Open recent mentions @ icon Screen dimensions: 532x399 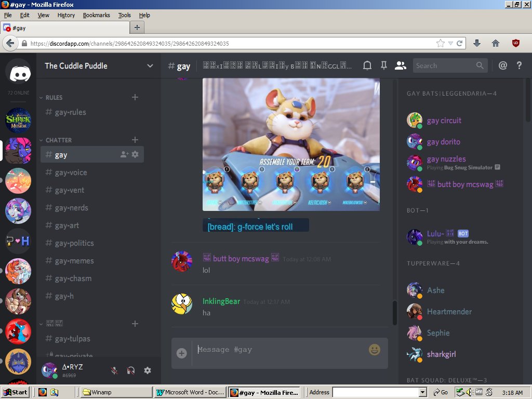click(x=502, y=65)
